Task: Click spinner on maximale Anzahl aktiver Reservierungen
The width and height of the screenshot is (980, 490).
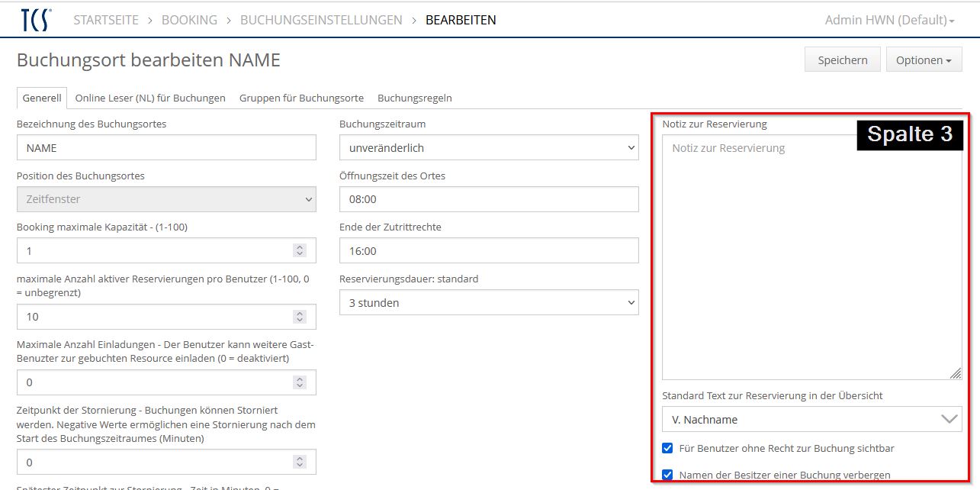Action: coord(300,317)
